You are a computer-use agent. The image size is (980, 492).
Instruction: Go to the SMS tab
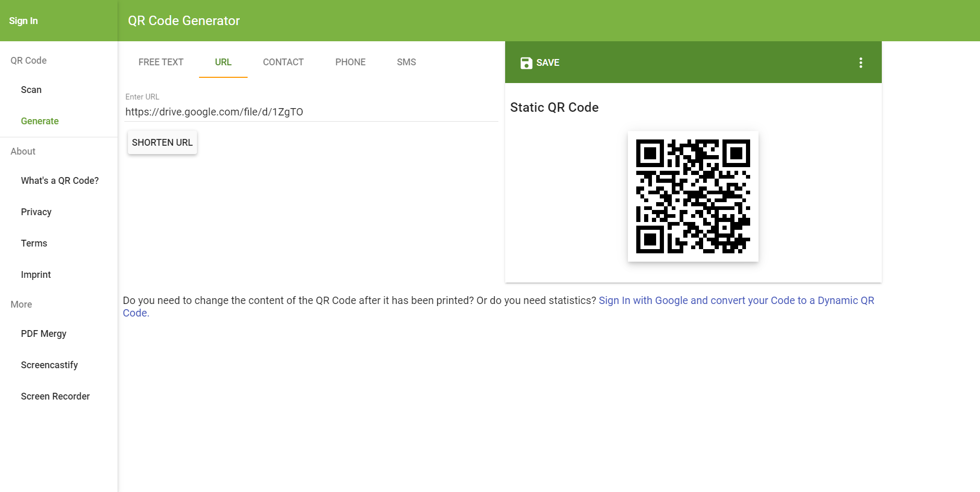406,62
